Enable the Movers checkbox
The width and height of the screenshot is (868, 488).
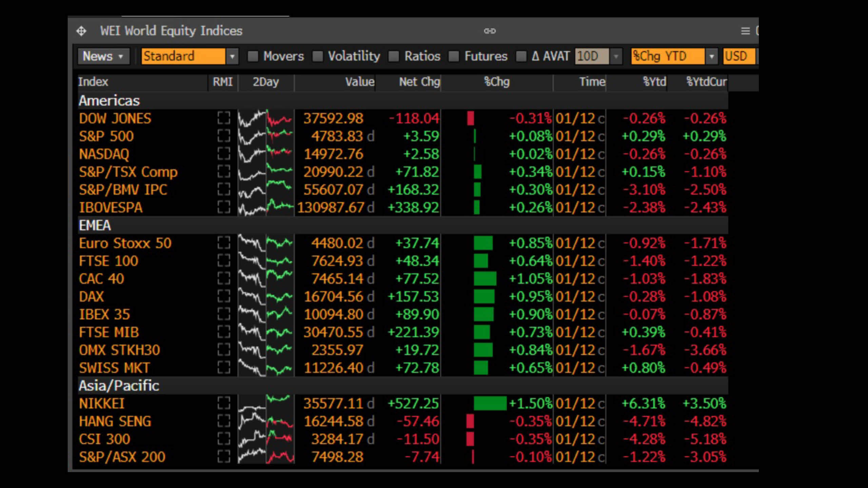pos(253,56)
